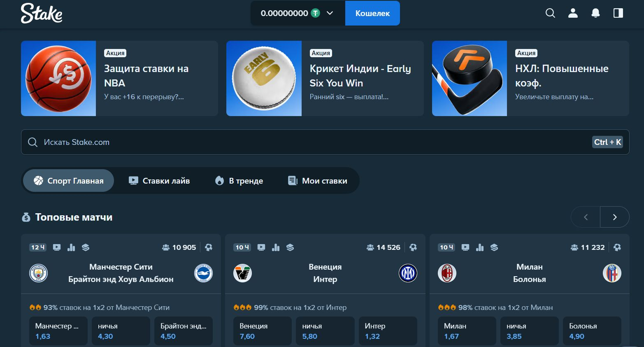This screenshot has height=347, width=644.
Task: Open live stream icon for Венеция match
Action: tap(261, 247)
